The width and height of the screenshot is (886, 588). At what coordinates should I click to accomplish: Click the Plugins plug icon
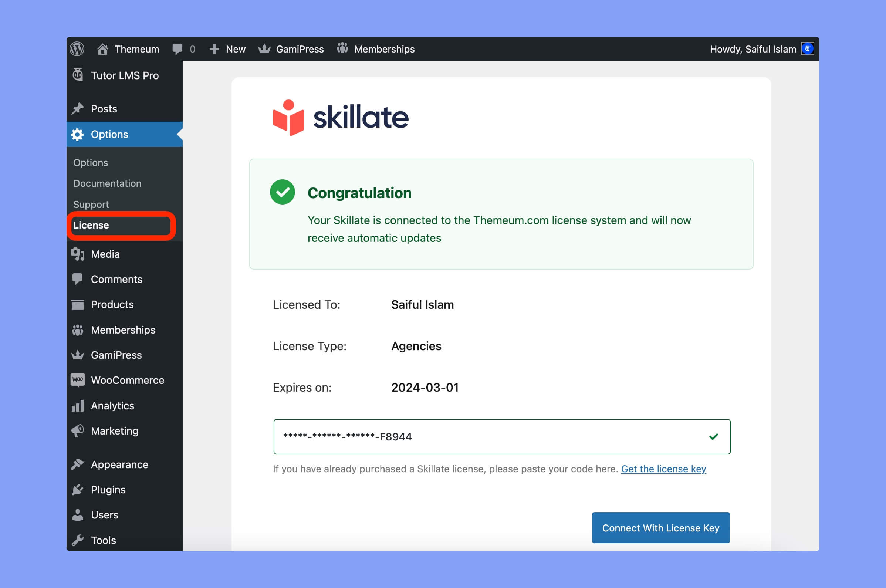[x=78, y=489]
